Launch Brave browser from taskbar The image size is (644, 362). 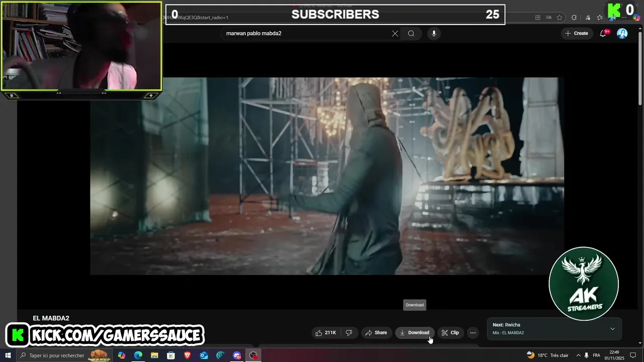click(187, 355)
